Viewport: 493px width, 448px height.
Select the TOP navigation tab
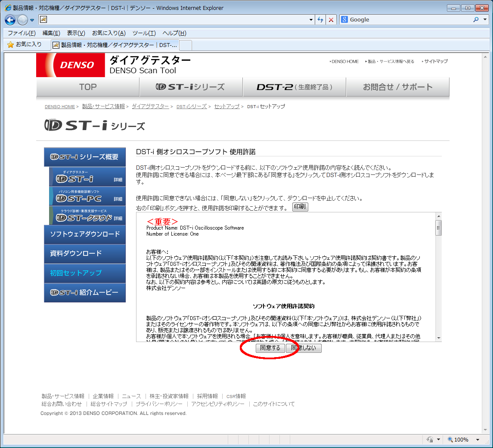click(88, 87)
